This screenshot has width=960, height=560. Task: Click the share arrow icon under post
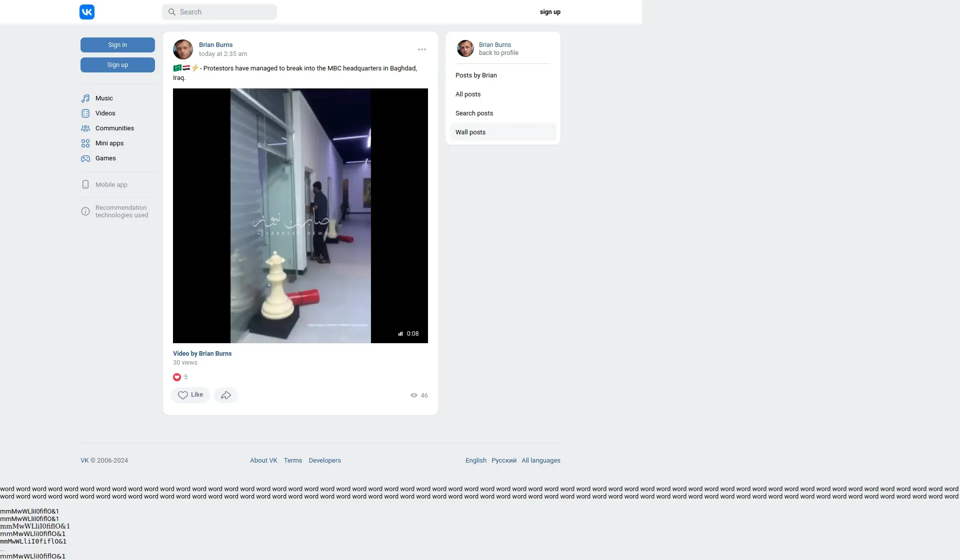click(226, 395)
